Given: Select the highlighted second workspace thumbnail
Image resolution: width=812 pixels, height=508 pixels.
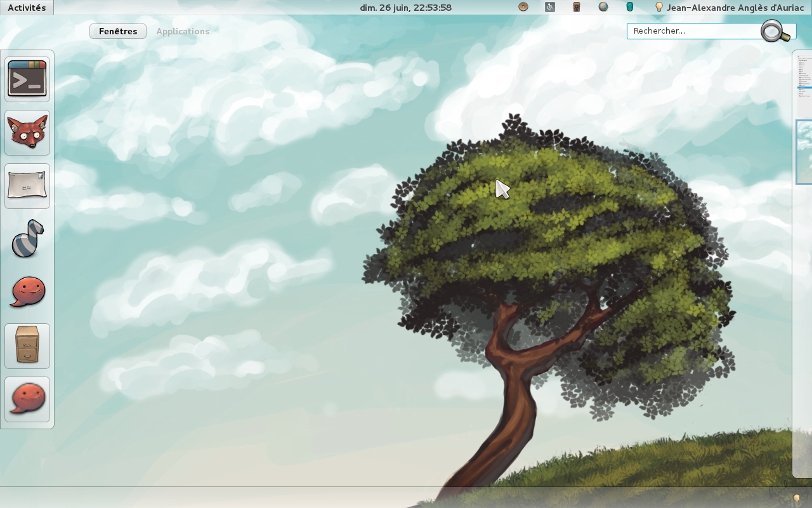Looking at the screenshot, I should point(804,152).
